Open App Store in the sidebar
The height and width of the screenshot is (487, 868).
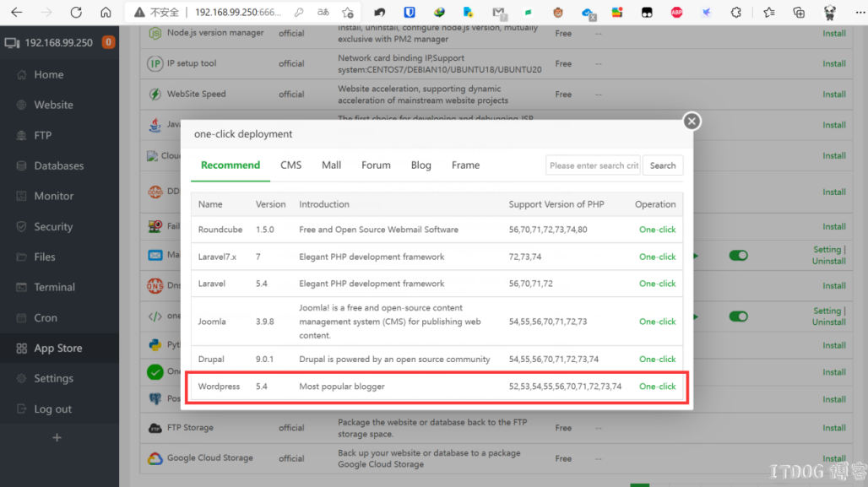(x=59, y=348)
